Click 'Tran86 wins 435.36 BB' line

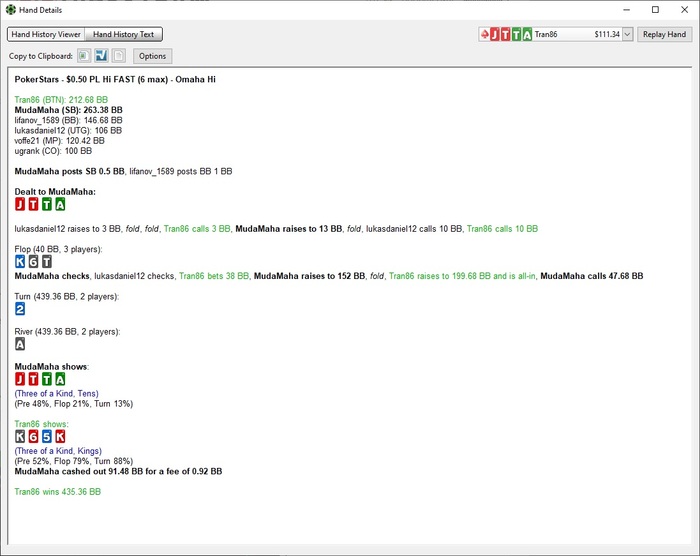click(58, 492)
